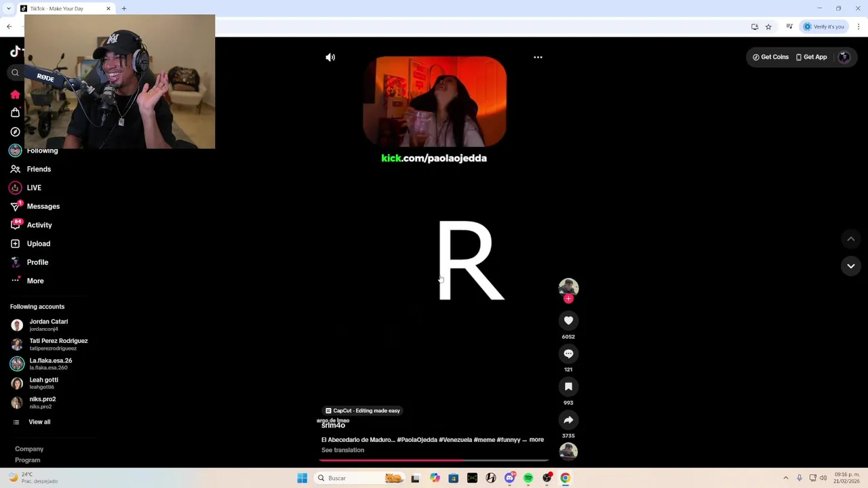Open the spinning sound disc at the bottom right
Image resolution: width=868 pixels, height=488 pixels.
coord(568,451)
